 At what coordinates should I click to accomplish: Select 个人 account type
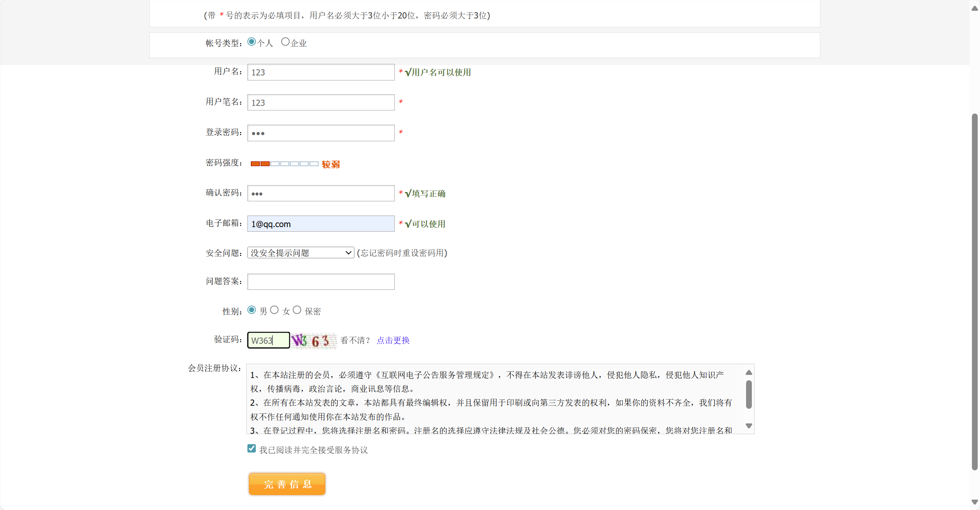point(252,42)
